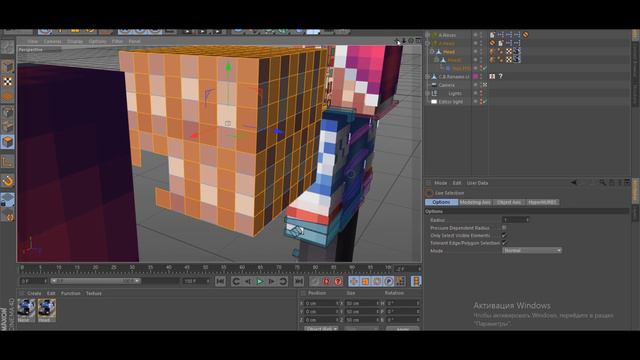
Task: Step back one frame in timeline
Action: click(248, 281)
